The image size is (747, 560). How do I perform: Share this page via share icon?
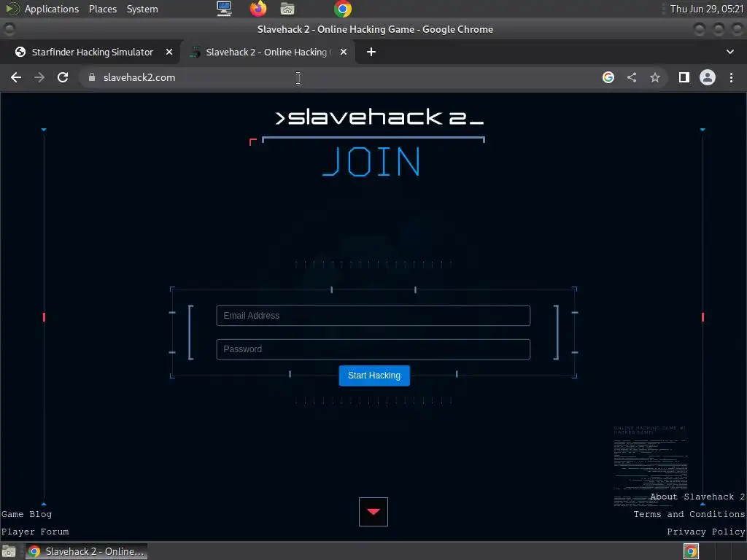(x=632, y=77)
